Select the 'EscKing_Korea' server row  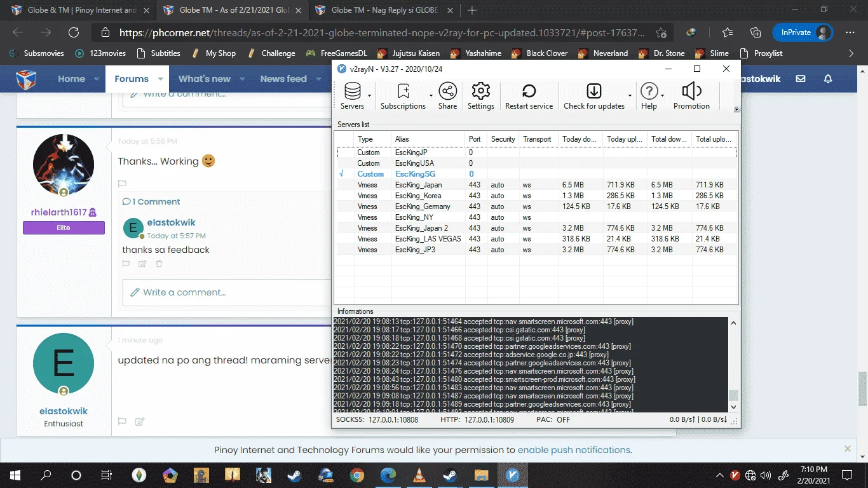pos(536,196)
